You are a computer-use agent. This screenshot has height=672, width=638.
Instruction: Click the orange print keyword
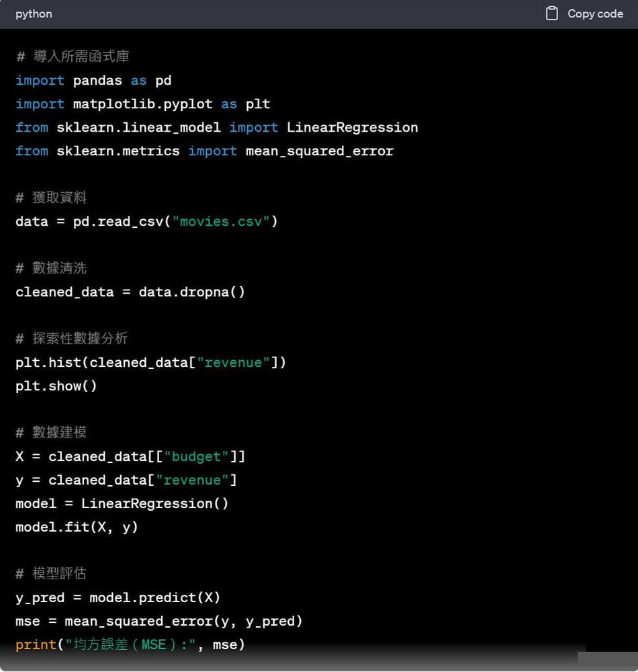[36, 644]
